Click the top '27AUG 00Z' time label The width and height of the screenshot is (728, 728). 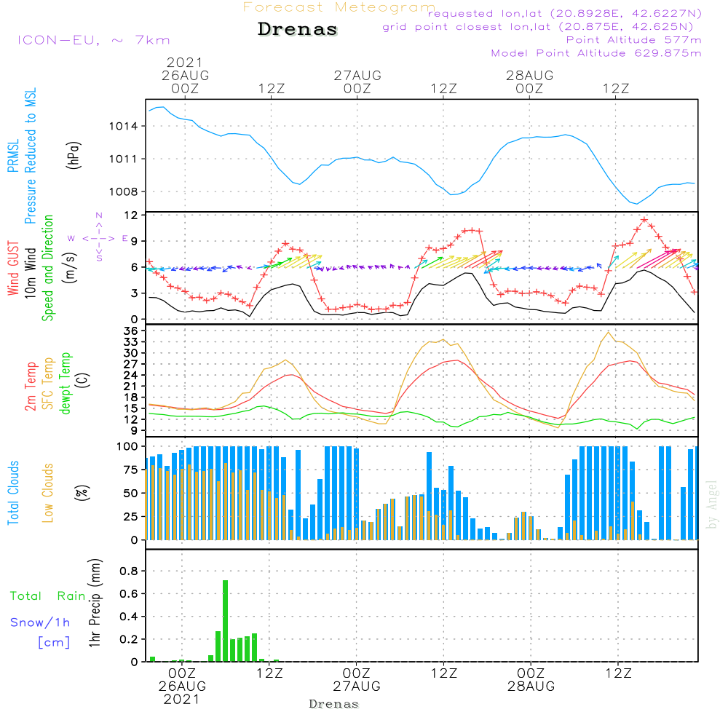click(357, 82)
